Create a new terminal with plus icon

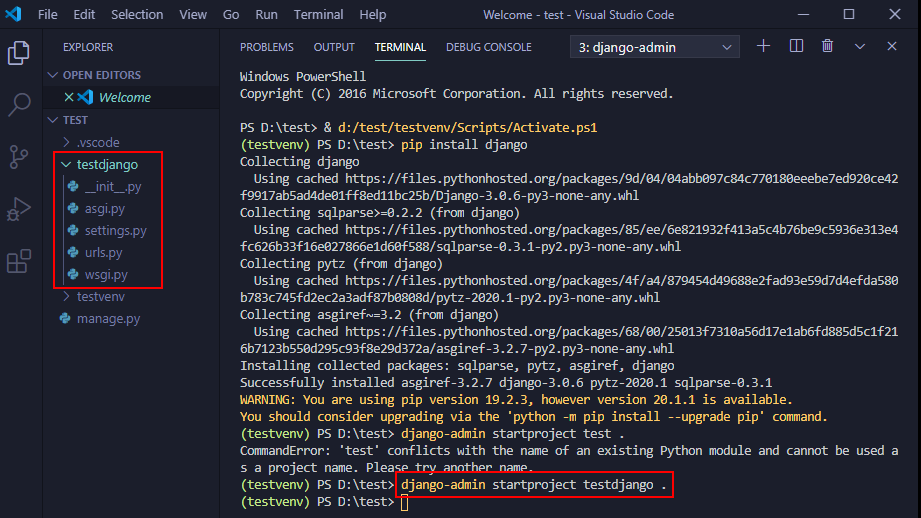click(763, 46)
